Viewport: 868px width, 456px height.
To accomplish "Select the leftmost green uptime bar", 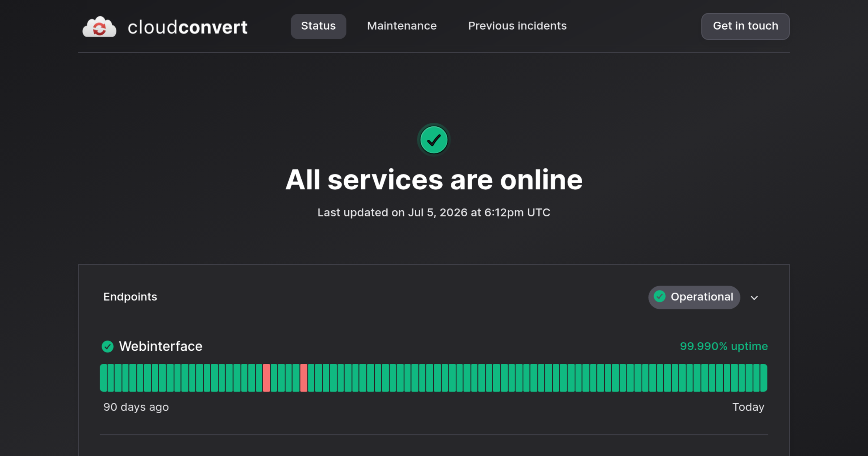I will (x=103, y=377).
